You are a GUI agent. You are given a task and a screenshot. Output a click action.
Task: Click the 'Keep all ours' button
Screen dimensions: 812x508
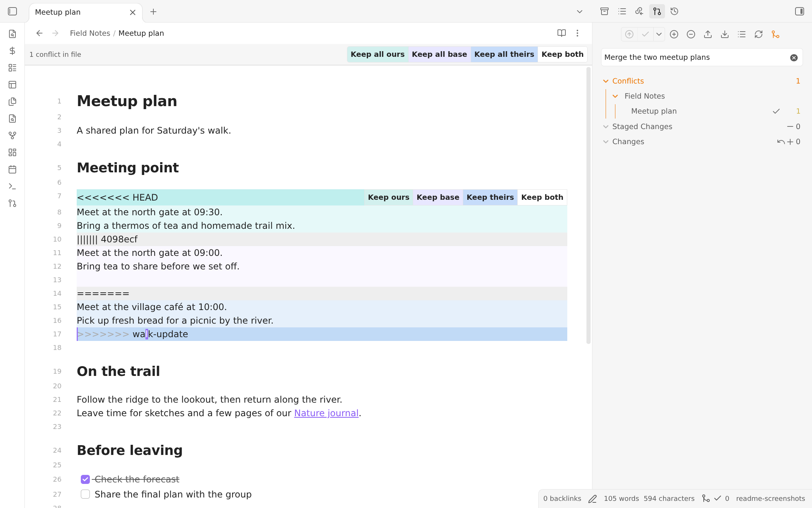377,54
